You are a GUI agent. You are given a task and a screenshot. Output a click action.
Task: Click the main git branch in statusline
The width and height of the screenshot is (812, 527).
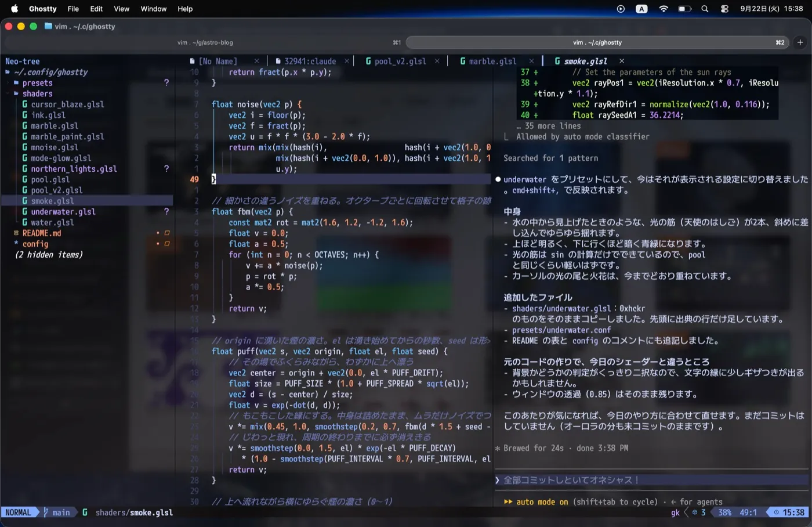(x=56, y=512)
